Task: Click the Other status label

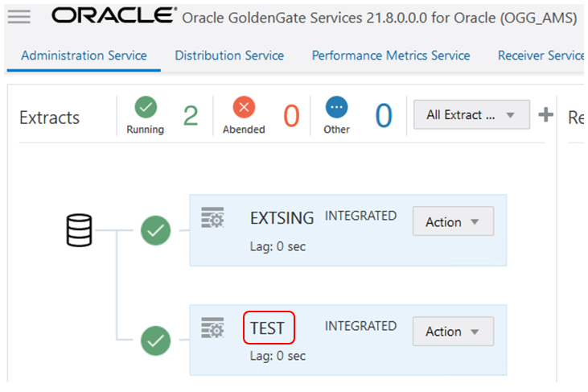Action: pos(337,130)
